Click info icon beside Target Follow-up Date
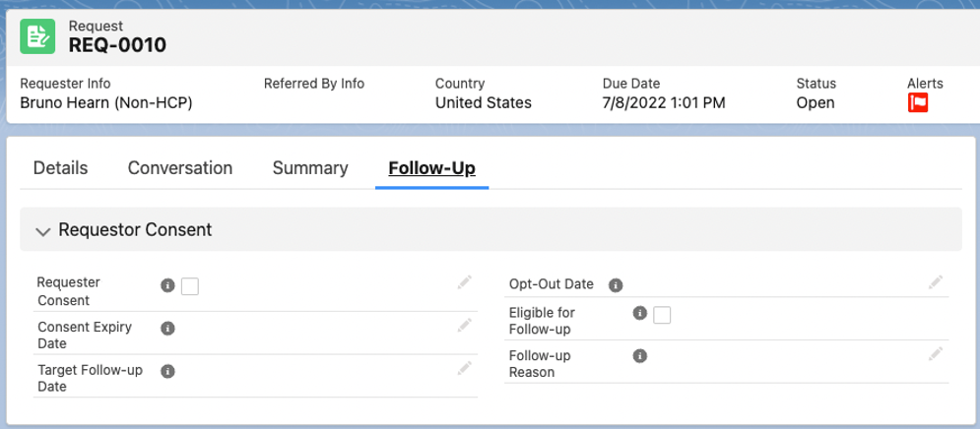980x429 pixels. point(167,371)
